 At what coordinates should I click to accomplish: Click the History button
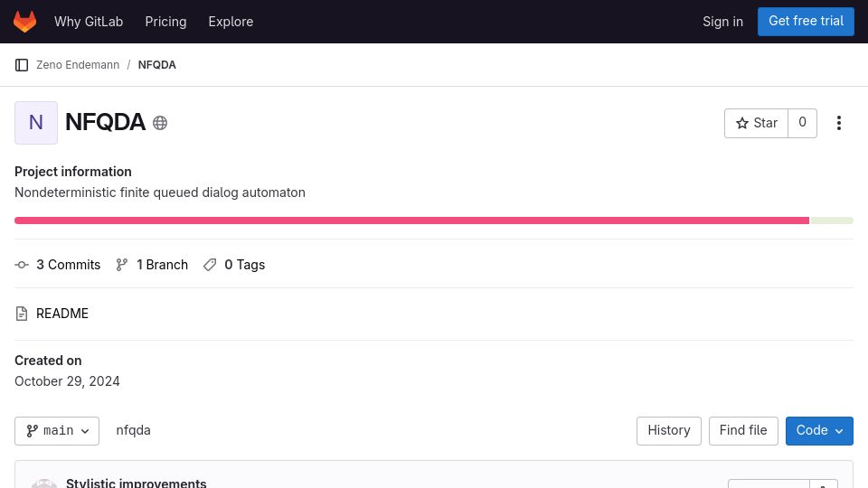669,431
